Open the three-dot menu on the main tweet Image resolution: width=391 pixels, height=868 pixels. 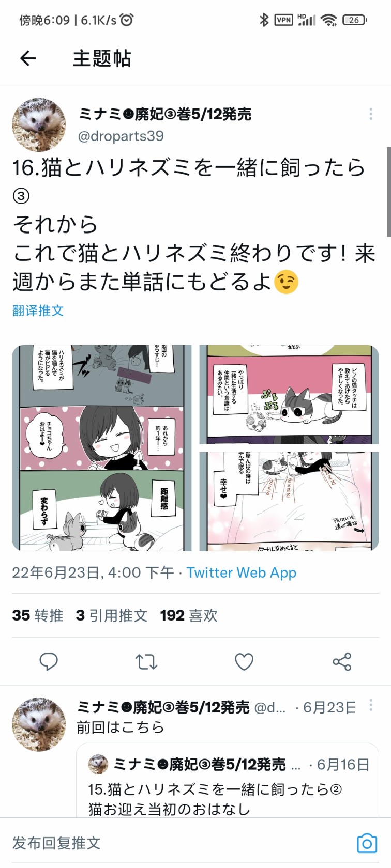[371, 114]
